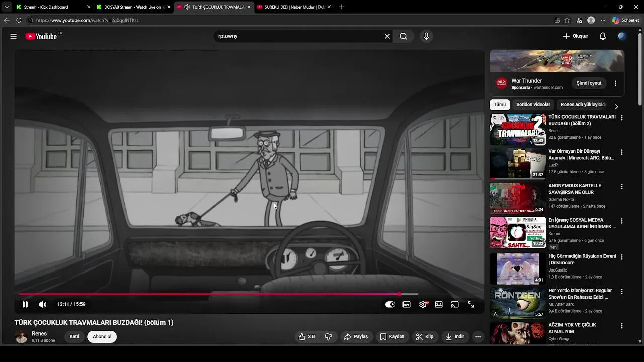This screenshot has height=362, width=644.
Task: Click Şimdi oynat on War Thunder ad
Action: 589,83
